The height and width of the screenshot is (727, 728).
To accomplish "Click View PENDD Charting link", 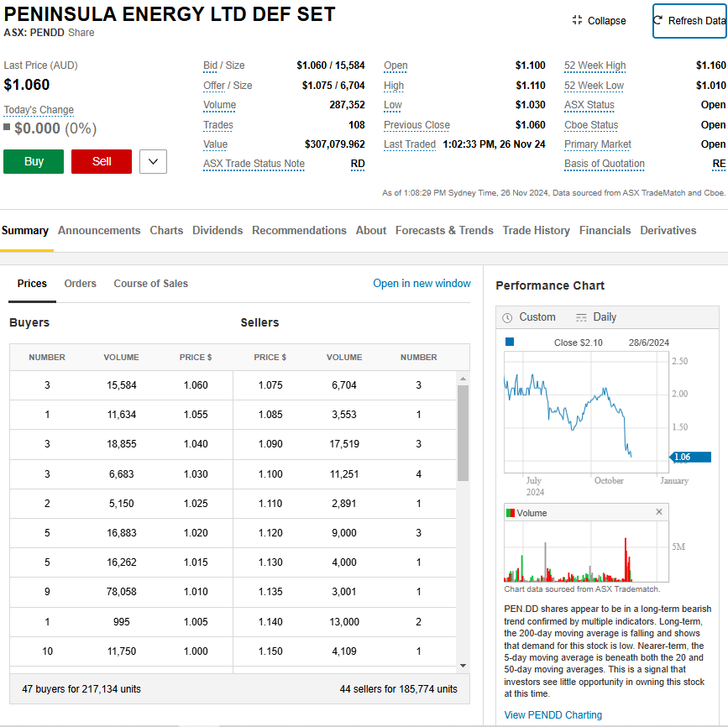I will 553,715.
